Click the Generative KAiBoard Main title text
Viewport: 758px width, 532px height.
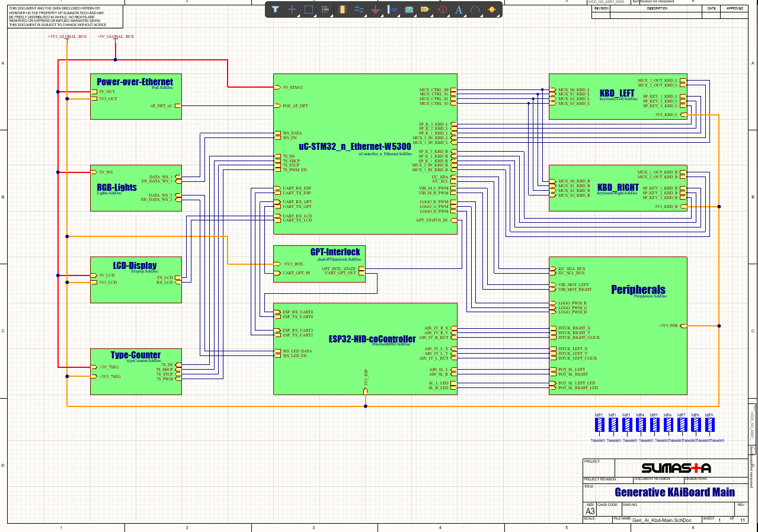[674, 492]
